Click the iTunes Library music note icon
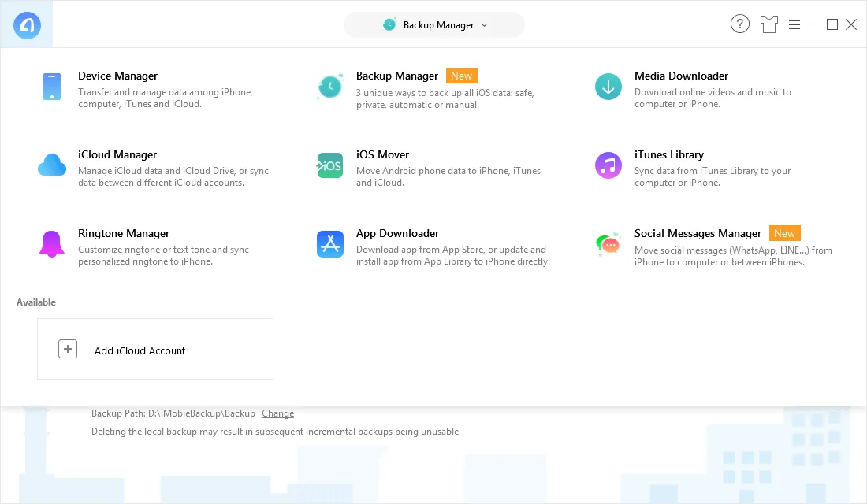This screenshot has height=504, width=867. (x=608, y=165)
